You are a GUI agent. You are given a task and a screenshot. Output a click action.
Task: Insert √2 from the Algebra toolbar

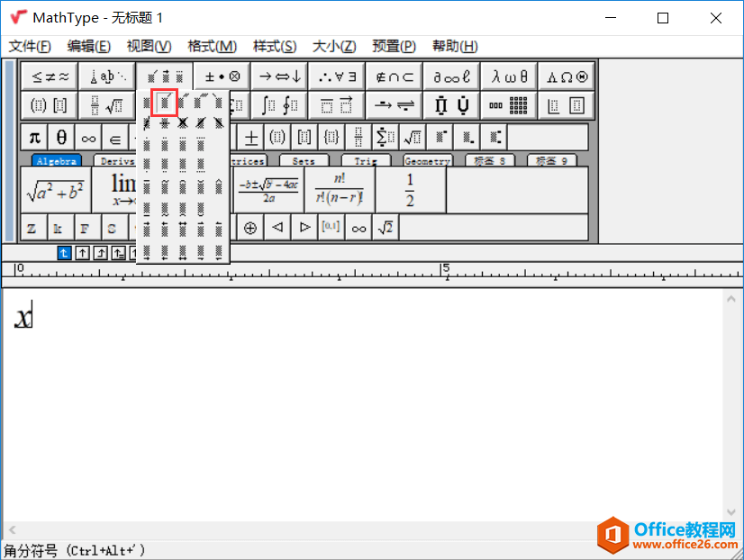[x=386, y=227]
